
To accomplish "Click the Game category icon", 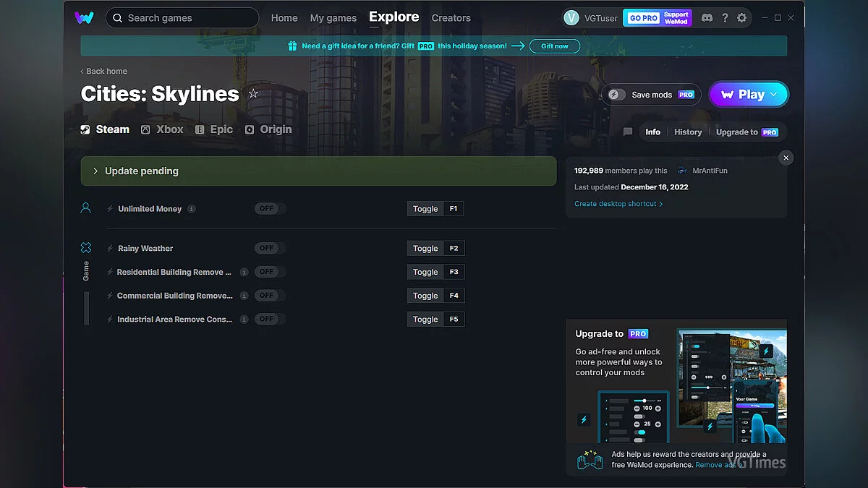I will tap(86, 248).
